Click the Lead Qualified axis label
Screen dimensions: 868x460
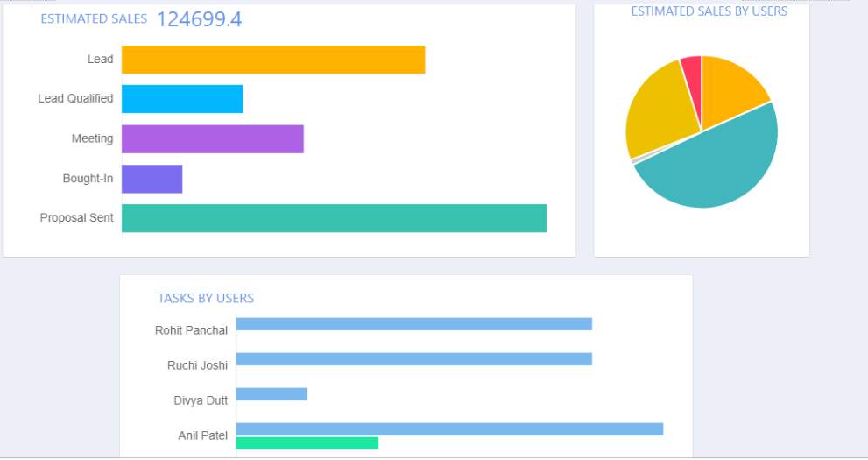coord(76,98)
